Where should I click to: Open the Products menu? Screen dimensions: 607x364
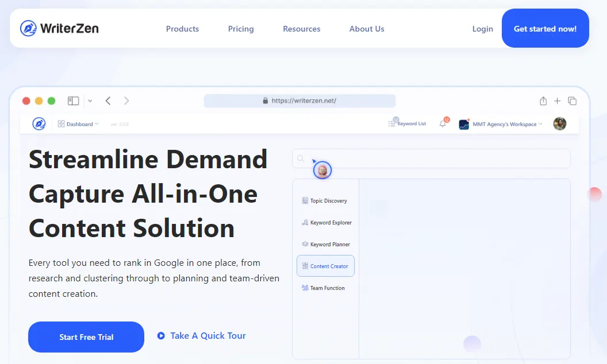182,29
